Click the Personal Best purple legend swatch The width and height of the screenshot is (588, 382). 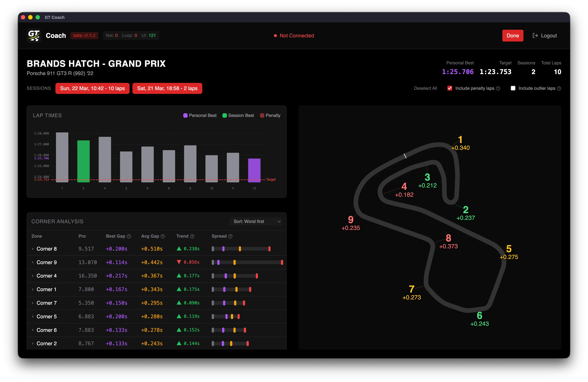186,115
